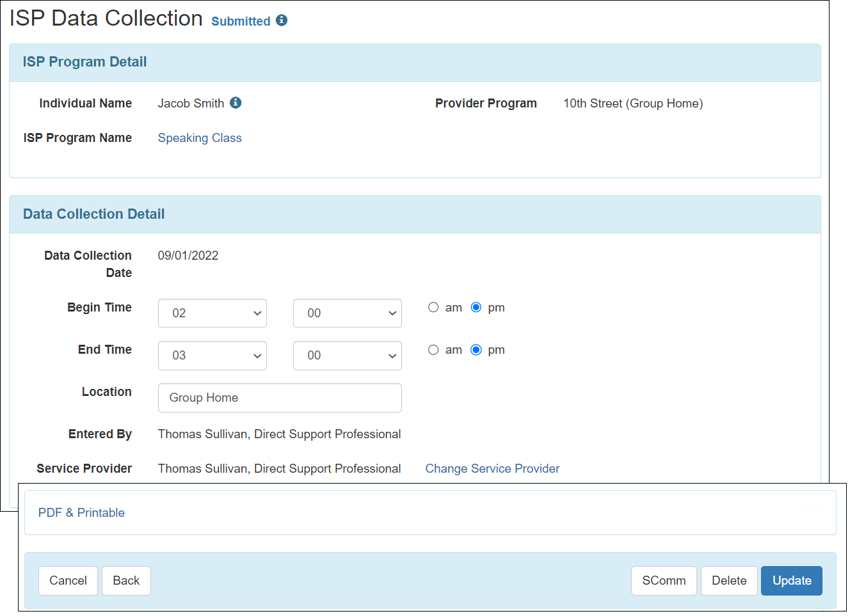Screen dimensions: 850x616
Task: Select the ISP Program Detail header
Action: click(84, 62)
